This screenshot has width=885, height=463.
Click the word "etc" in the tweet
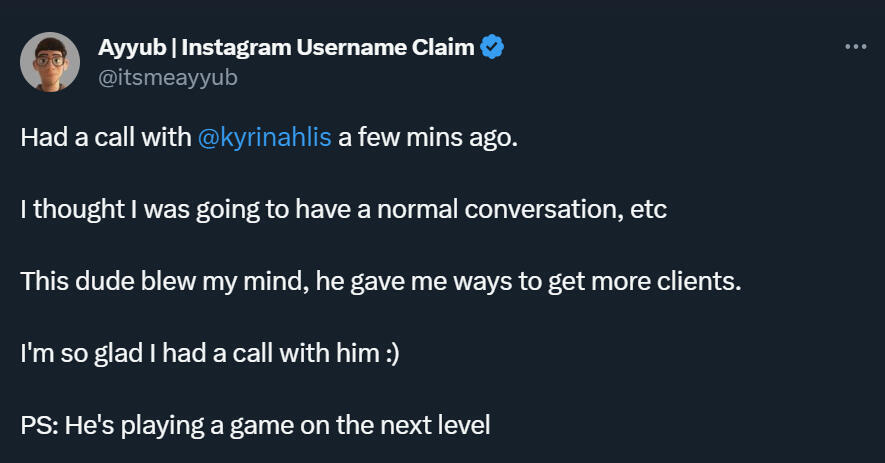point(649,209)
